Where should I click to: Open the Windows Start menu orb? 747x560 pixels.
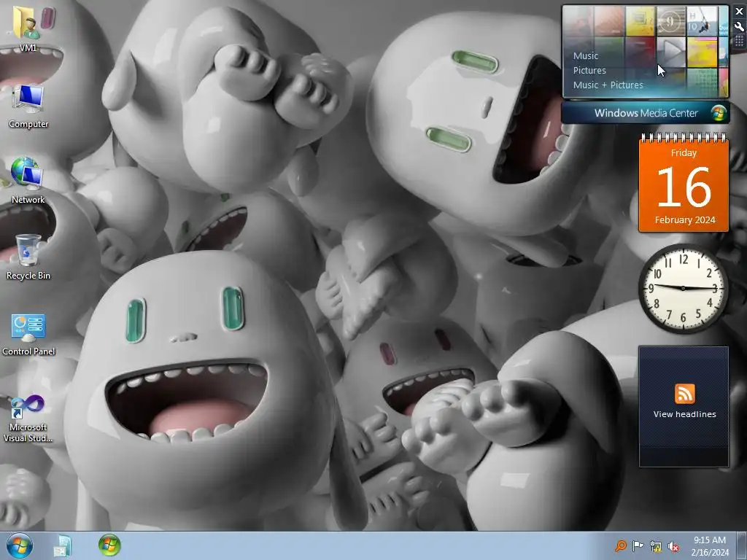[20, 545]
